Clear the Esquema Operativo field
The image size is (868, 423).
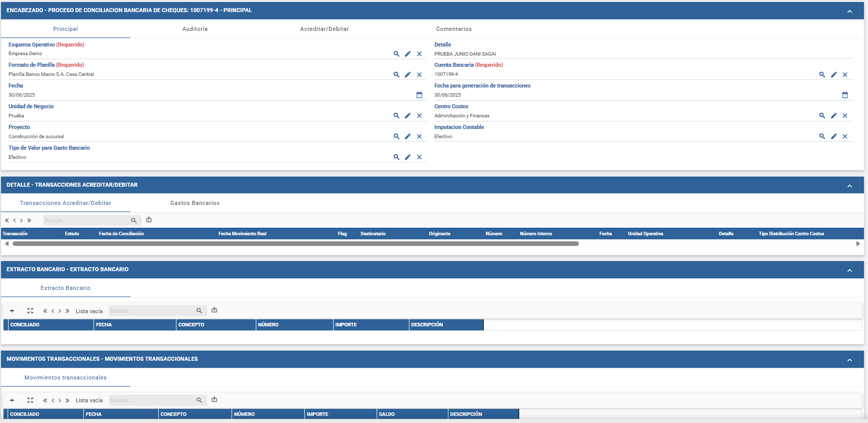tap(419, 54)
